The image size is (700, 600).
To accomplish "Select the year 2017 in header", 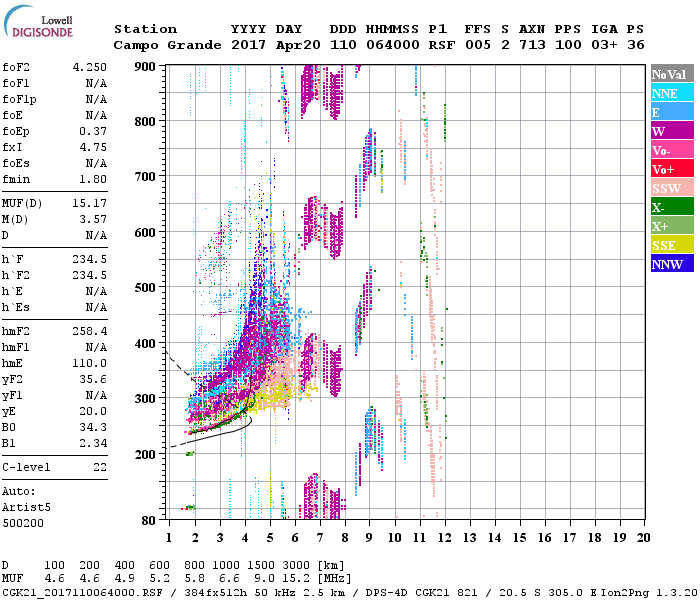I will [x=248, y=45].
